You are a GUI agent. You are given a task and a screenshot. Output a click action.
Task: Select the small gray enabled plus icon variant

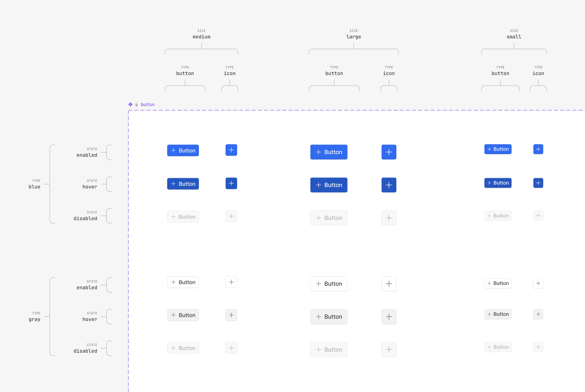[538, 283]
